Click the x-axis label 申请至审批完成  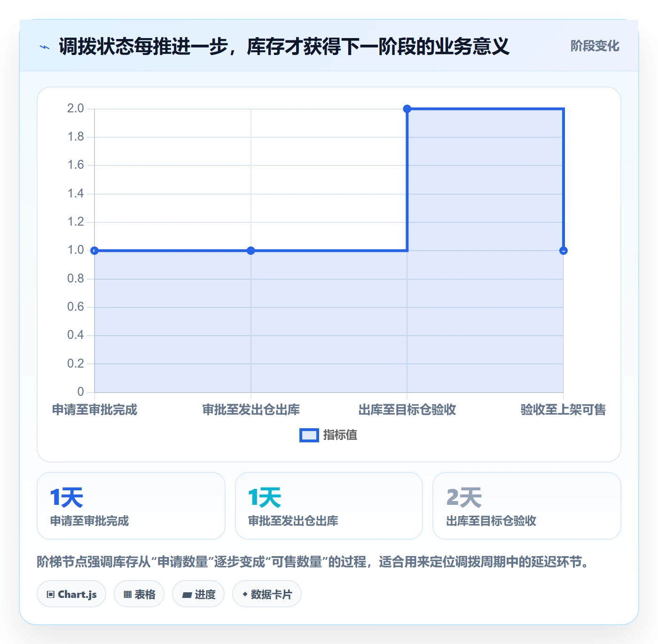click(94, 410)
